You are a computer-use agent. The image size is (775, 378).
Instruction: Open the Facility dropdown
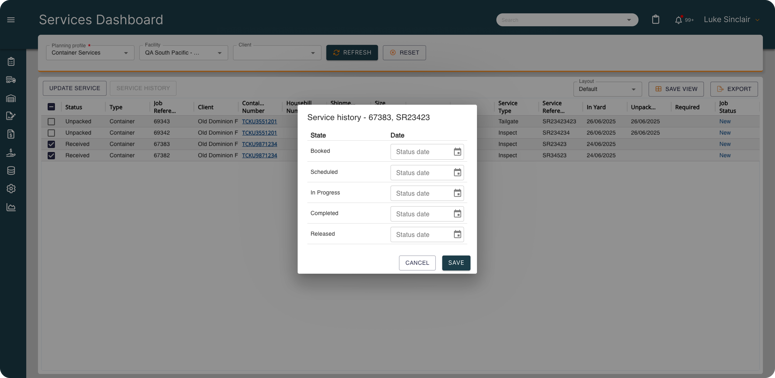pyautogui.click(x=183, y=53)
